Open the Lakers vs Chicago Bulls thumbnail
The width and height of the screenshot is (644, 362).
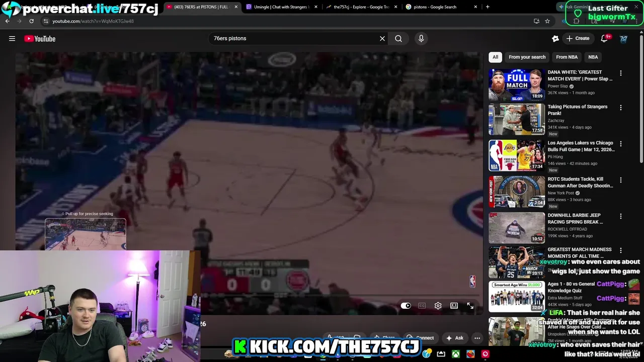pos(517,155)
